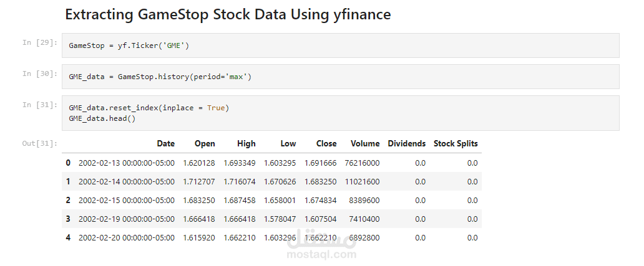This screenshot has height=266, width=644.
Task: Click the GameStop.history code cell
Action: point(340,77)
